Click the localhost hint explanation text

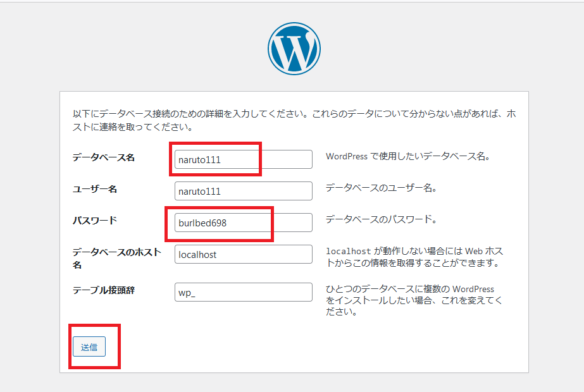414,254
